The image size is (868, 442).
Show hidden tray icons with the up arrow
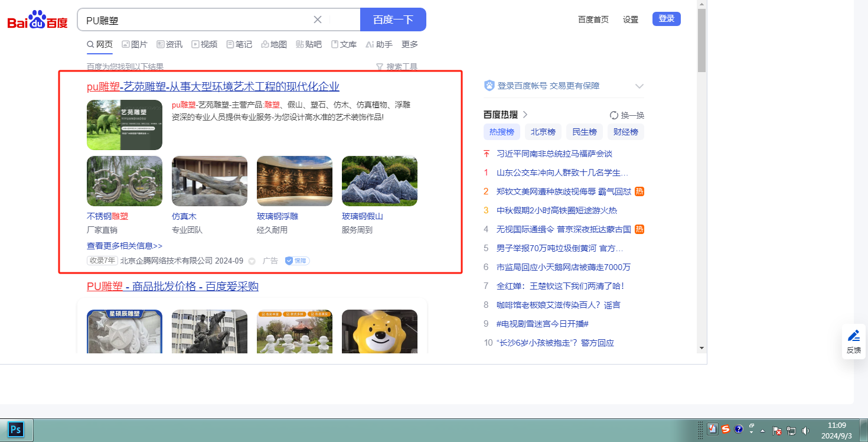point(762,430)
